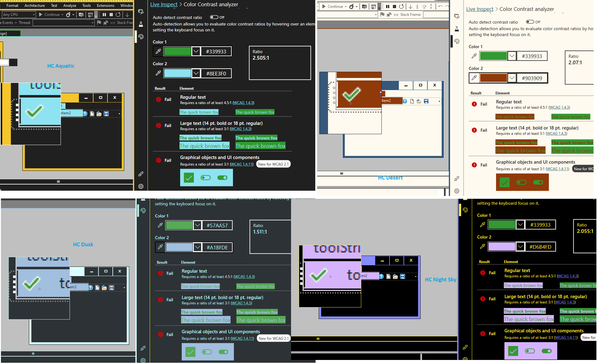Expand the color dropdown beside the #A1BFDE swatch
Screen dimensions: 597x364
tap(198, 247)
